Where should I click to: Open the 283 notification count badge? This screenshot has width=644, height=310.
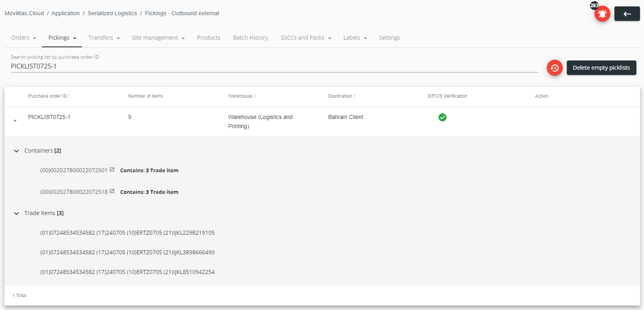point(594,5)
